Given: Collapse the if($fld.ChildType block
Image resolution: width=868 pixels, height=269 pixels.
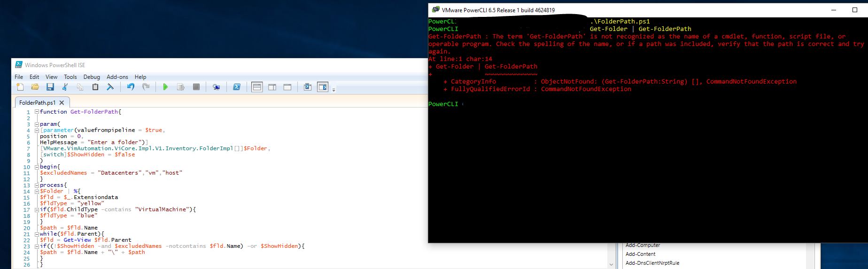Looking at the screenshot, I should [37, 209].
